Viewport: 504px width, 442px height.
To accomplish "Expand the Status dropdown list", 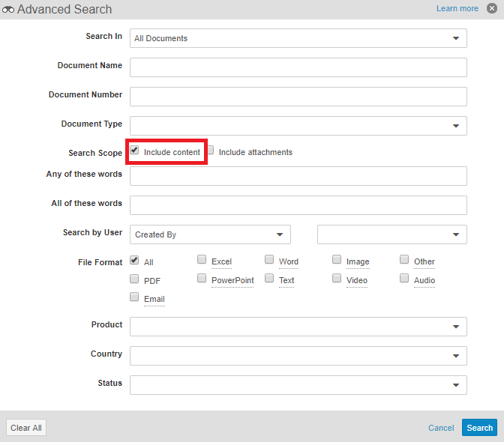I will 298,385.
